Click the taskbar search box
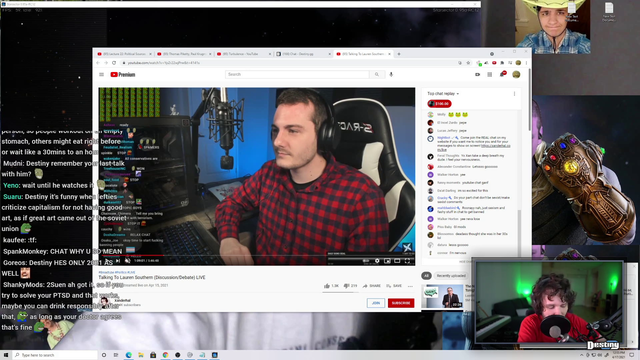 [55, 355]
